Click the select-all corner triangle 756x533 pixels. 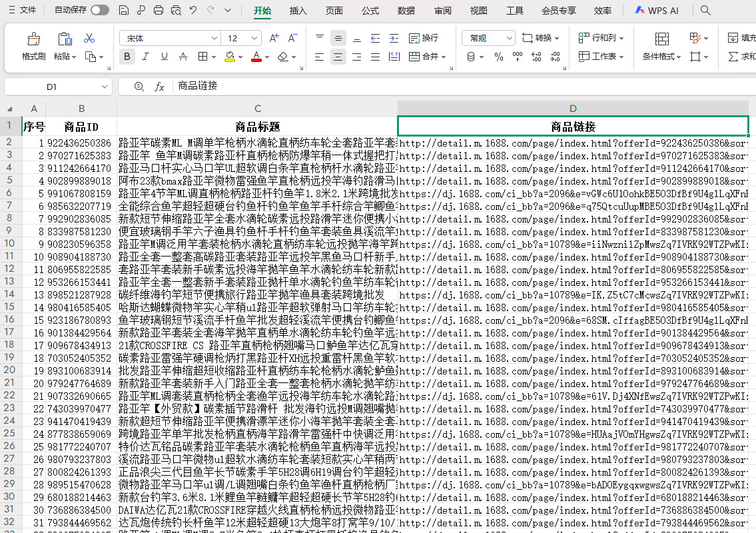pyautogui.click(x=10, y=109)
